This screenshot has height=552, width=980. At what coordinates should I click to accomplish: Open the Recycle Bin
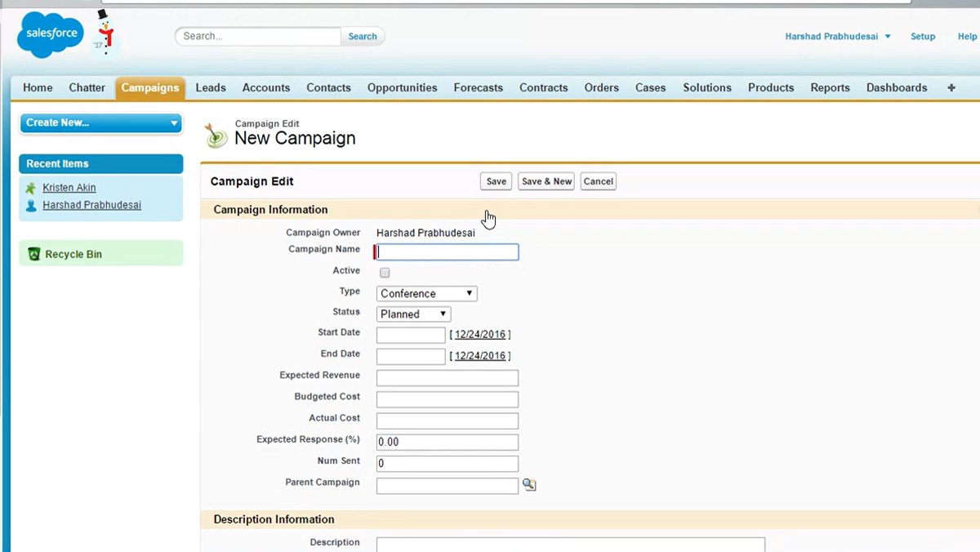[x=73, y=252]
